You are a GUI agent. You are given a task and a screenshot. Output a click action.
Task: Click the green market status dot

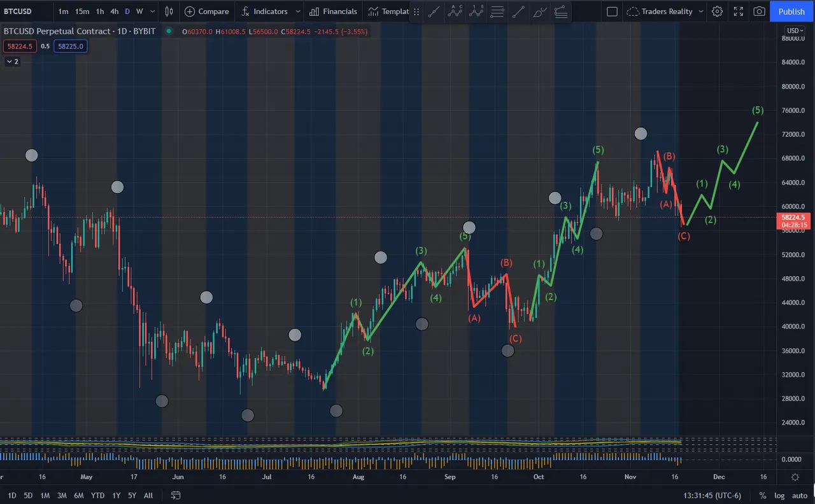[169, 31]
